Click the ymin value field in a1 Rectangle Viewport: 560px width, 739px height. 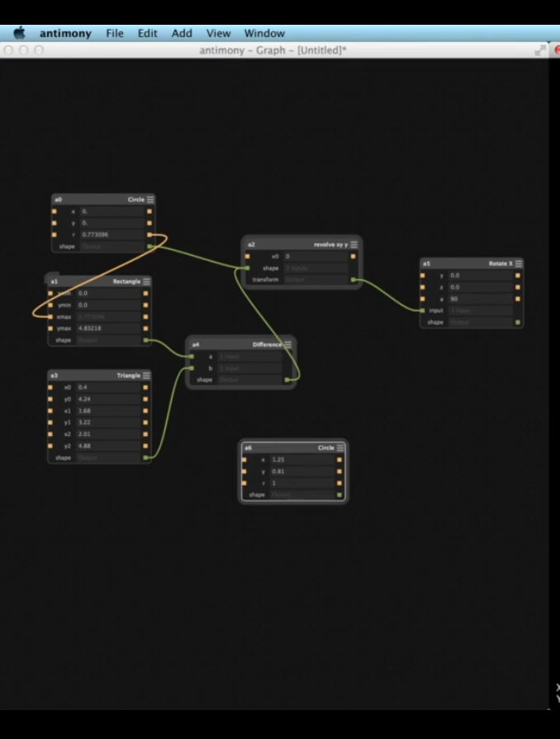coord(108,306)
